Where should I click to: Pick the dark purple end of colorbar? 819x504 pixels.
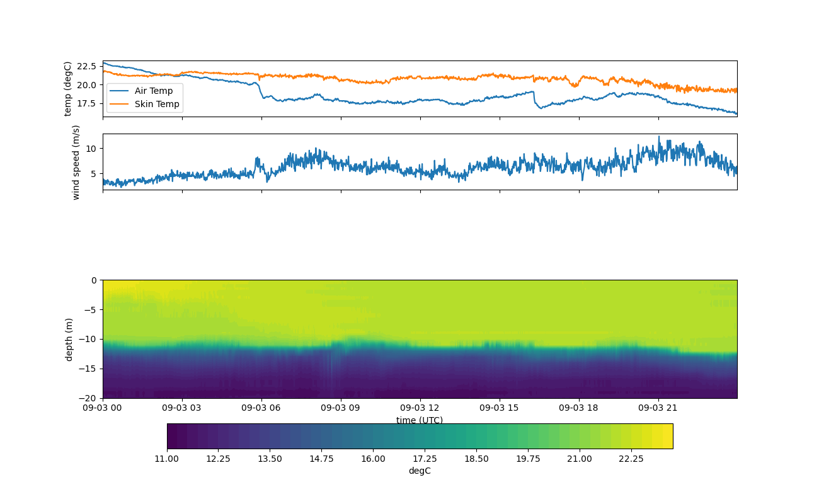(x=172, y=436)
